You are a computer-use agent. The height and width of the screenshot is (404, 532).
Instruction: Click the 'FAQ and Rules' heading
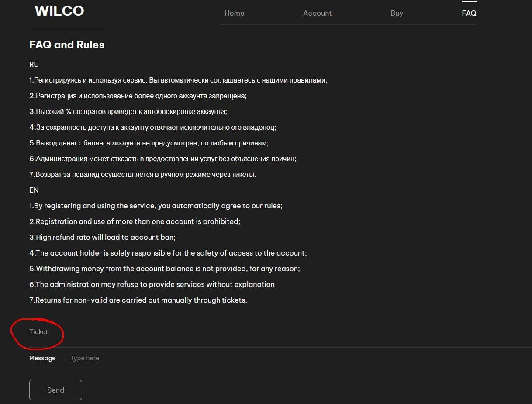click(x=67, y=45)
